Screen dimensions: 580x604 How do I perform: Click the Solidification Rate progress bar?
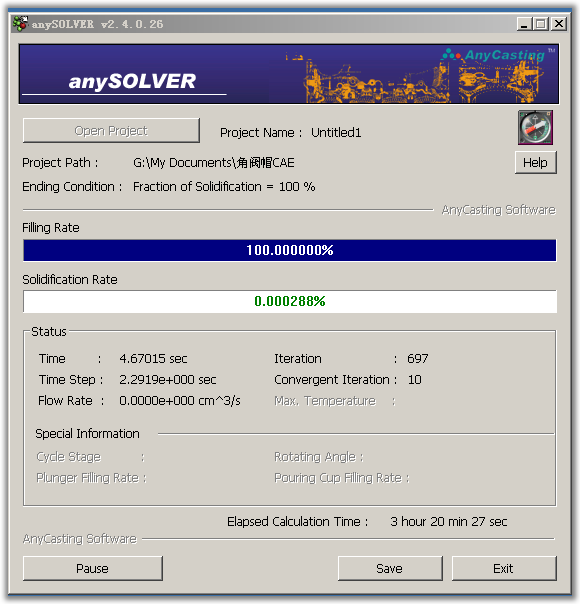pyautogui.click(x=290, y=301)
